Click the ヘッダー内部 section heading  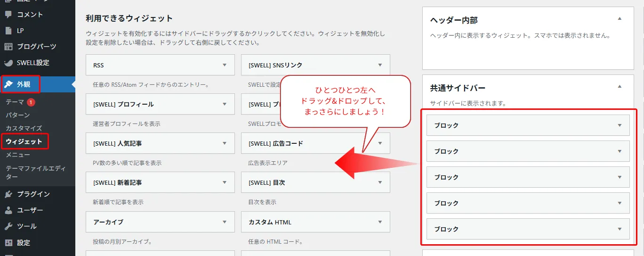(454, 20)
